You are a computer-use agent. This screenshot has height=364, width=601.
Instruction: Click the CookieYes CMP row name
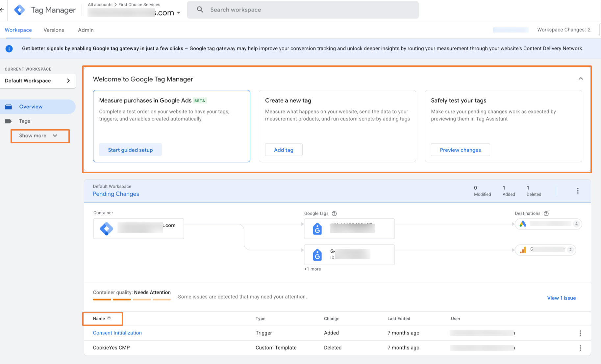point(112,348)
